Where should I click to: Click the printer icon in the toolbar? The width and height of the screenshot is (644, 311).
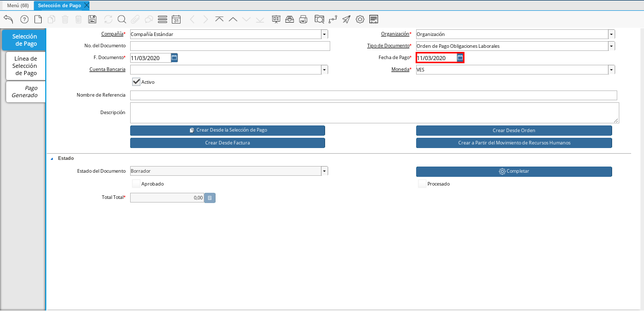[x=303, y=20]
